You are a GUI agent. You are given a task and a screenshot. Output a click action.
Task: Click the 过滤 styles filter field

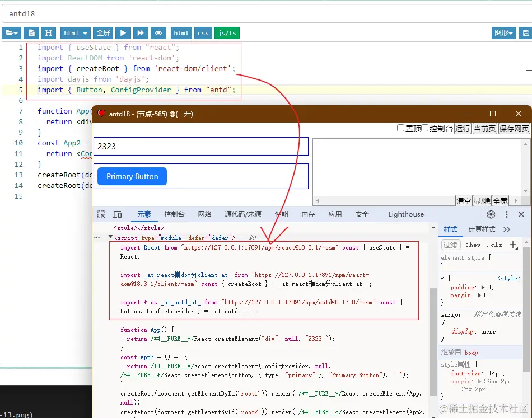(x=450, y=245)
